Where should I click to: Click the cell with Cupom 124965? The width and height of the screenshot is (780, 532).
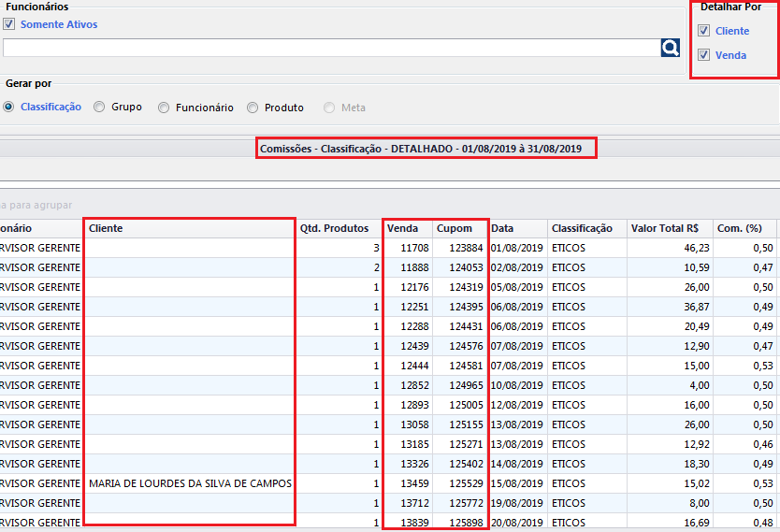pyautogui.click(x=465, y=385)
